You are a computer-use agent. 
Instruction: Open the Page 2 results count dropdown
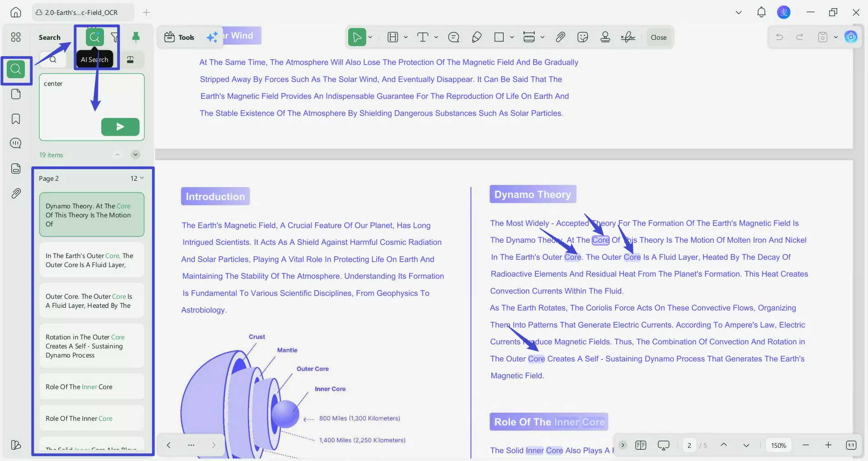(138, 178)
